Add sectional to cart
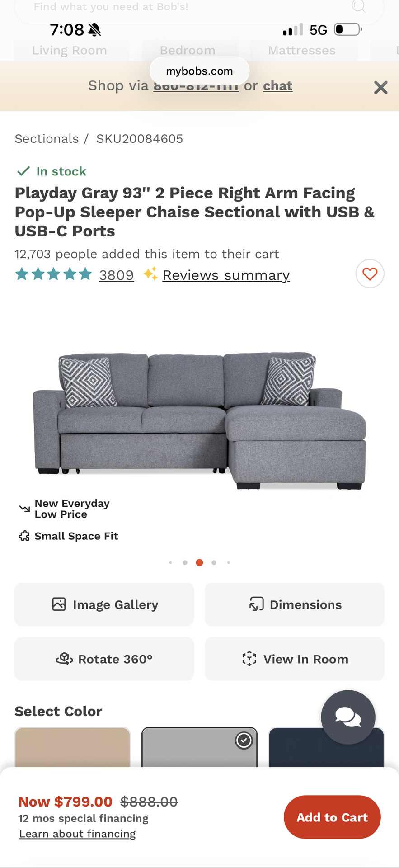Viewport: 399px width, 868px height. (332, 817)
